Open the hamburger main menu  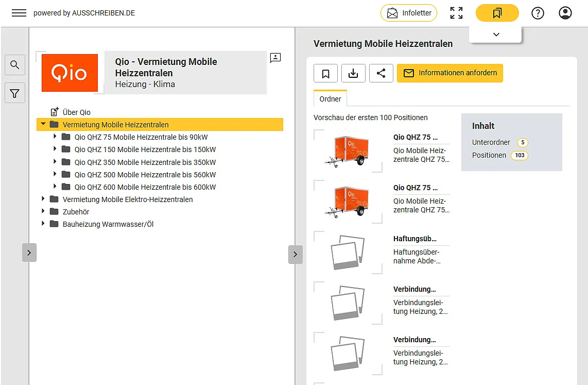(19, 13)
